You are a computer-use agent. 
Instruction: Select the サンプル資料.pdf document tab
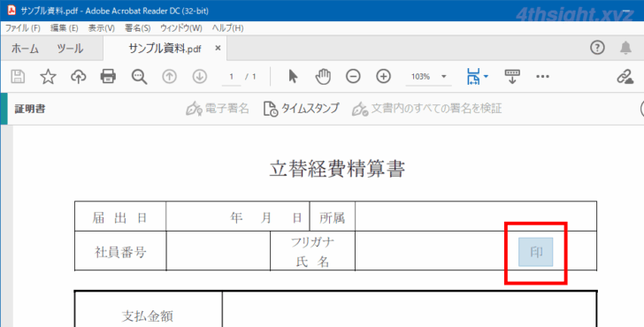pyautogui.click(x=165, y=49)
